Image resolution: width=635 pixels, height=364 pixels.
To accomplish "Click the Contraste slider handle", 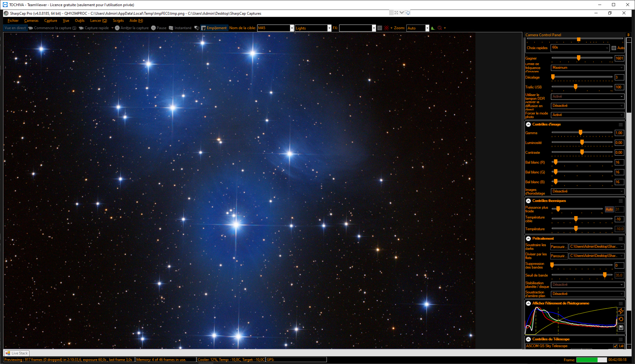I will pos(582,152).
